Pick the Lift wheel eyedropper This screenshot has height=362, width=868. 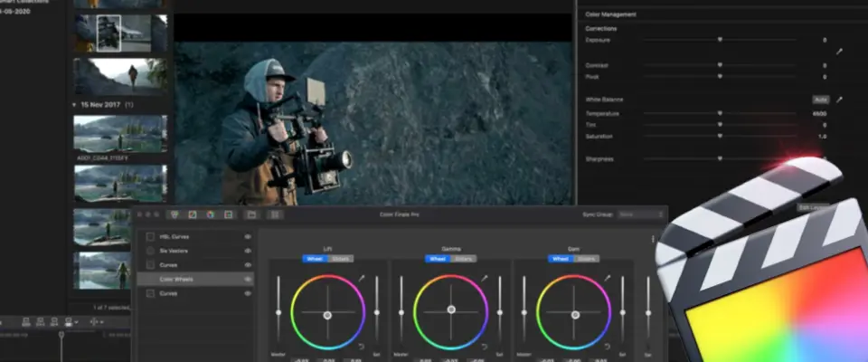[x=362, y=278]
